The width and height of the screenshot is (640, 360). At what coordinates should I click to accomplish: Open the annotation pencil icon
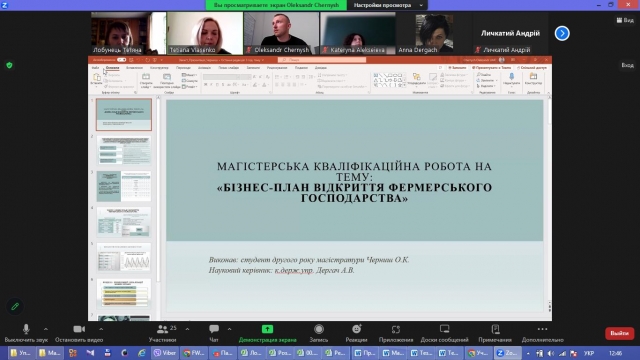coord(15,306)
